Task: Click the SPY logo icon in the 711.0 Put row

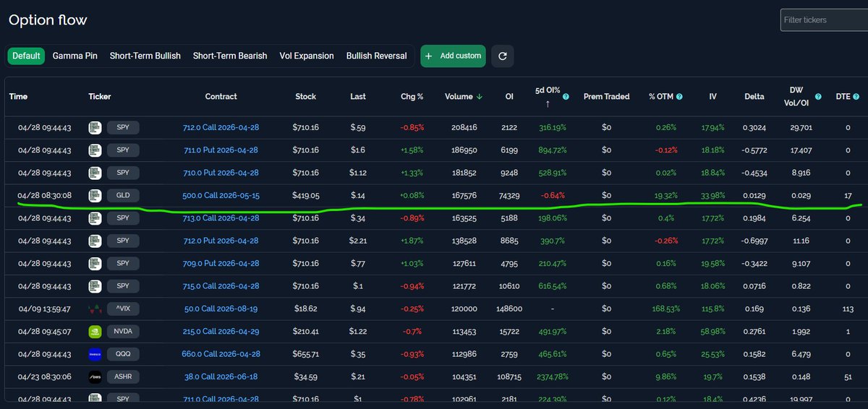Action: (95, 150)
